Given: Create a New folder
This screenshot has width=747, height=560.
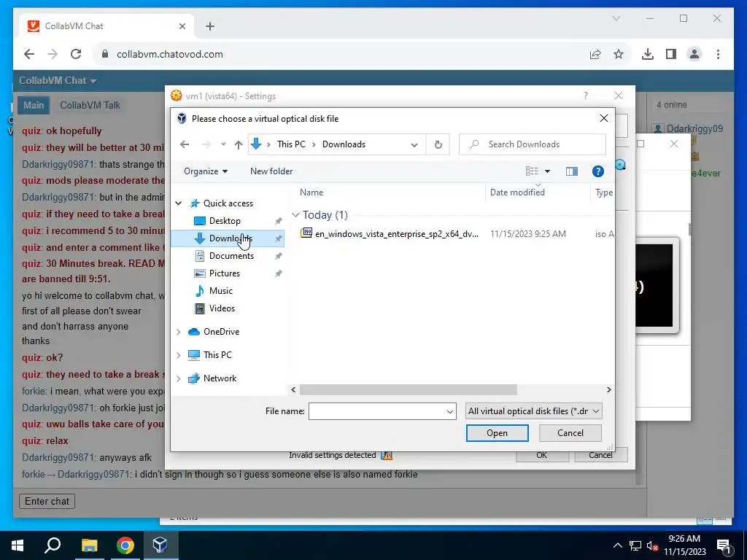Looking at the screenshot, I should tap(271, 171).
